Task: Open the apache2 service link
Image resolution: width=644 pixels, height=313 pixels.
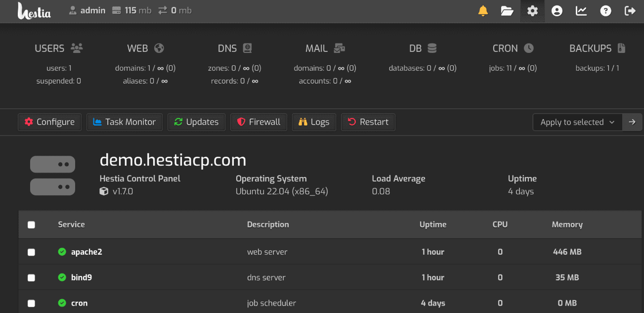Action: [x=86, y=252]
